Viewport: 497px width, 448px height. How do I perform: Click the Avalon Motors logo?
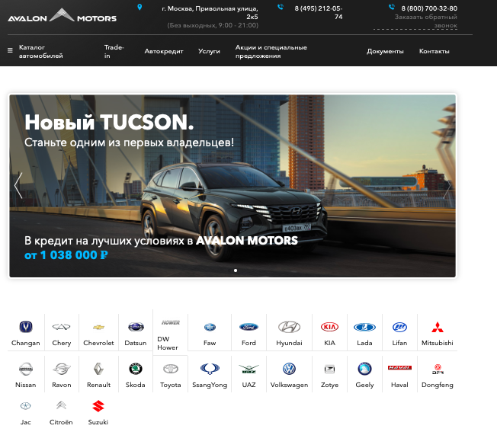[63, 15]
